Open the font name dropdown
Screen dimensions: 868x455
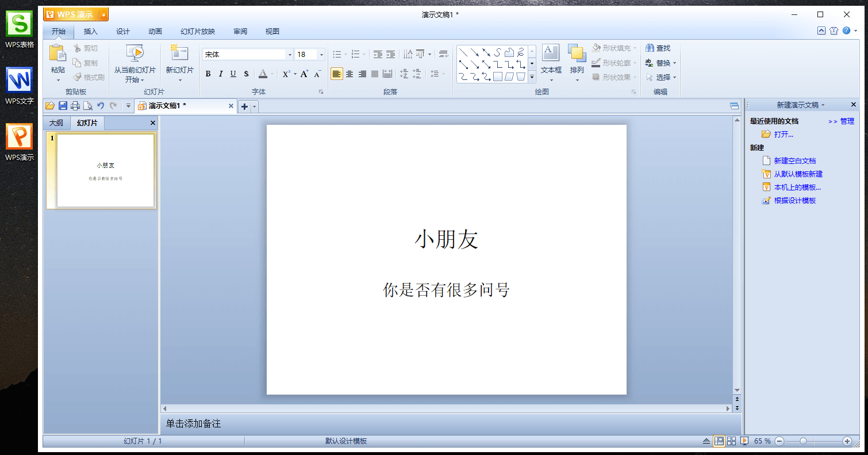click(290, 53)
